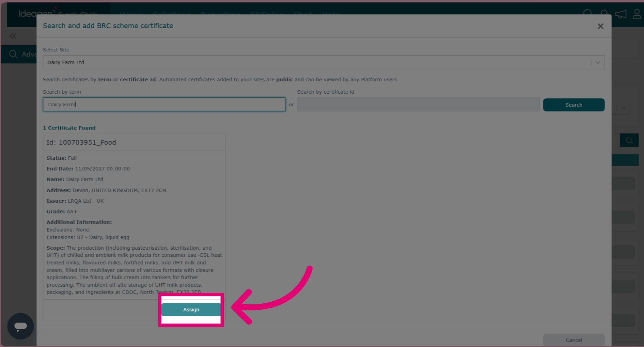Click the Search button

click(574, 105)
